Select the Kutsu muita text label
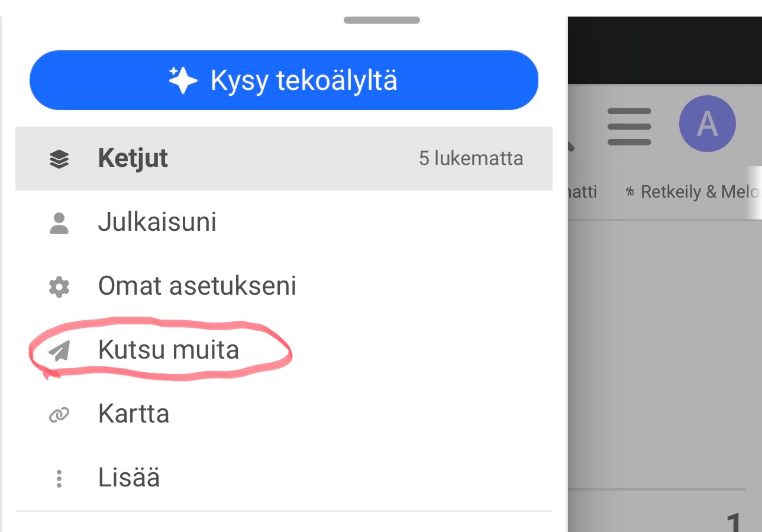Screen dimensions: 762x532 [169, 350]
